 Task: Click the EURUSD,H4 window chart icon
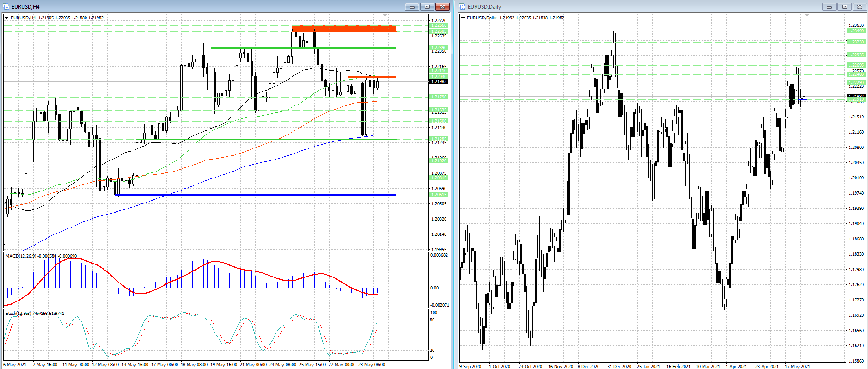point(6,6)
